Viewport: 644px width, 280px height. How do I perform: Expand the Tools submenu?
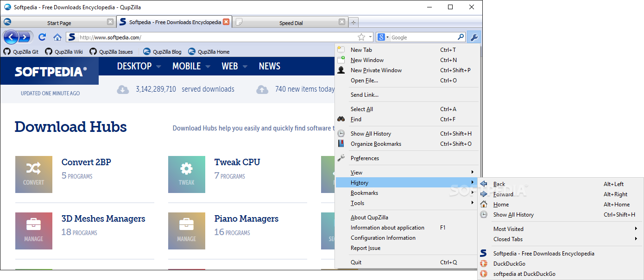(x=407, y=203)
